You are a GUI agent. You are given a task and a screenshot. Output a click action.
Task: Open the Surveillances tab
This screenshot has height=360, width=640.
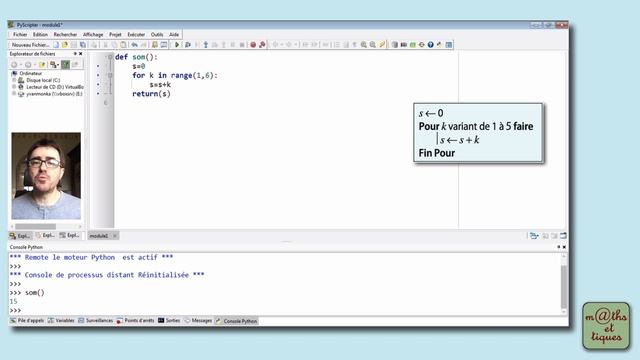pyautogui.click(x=96, y=321)
